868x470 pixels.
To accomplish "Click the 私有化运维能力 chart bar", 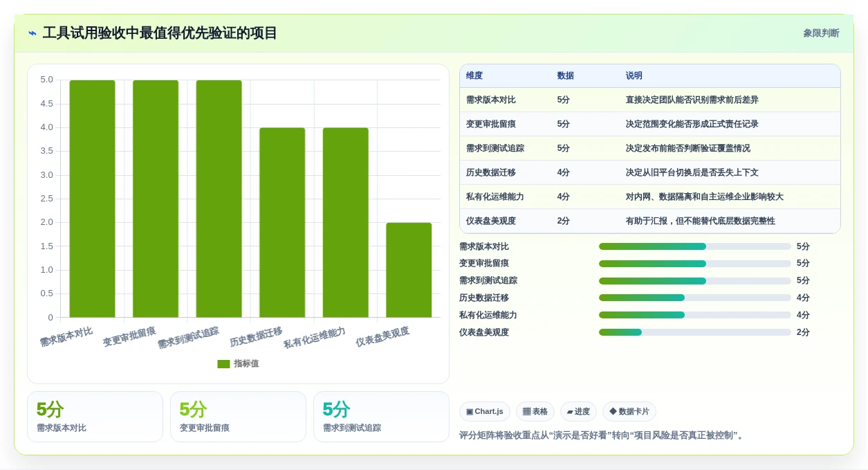I will (x=346, y=223).
